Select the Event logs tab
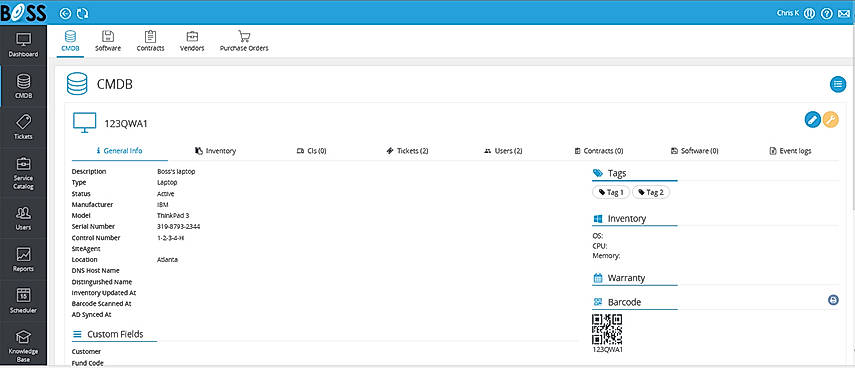The height and width of the screenshot is (368, 855). coord(790,150)
